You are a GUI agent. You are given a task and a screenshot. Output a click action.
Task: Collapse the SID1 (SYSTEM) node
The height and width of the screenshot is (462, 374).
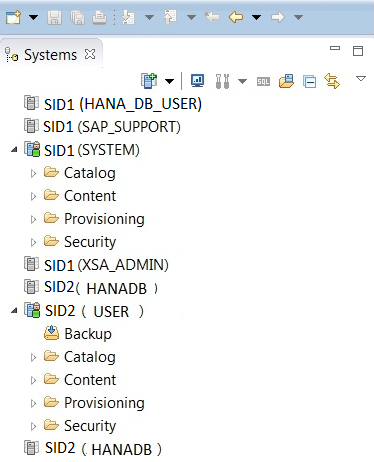14,150
